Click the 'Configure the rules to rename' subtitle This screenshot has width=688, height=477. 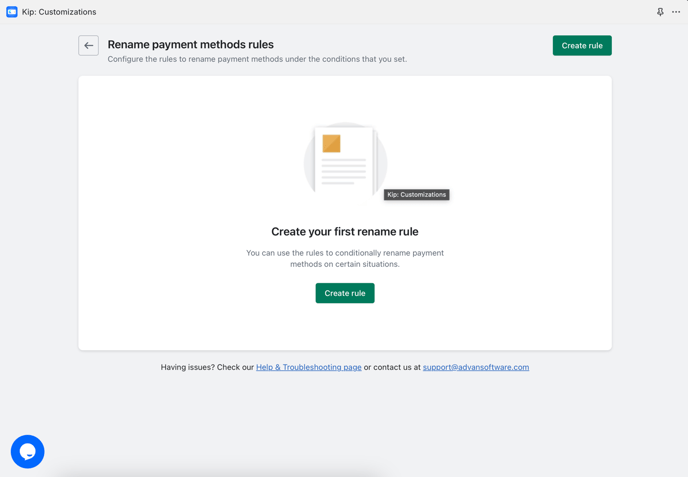(x=257, y=59)
